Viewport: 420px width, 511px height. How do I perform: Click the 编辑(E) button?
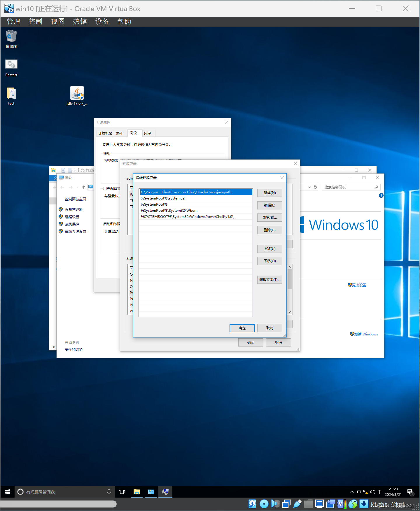click(269, 205)
